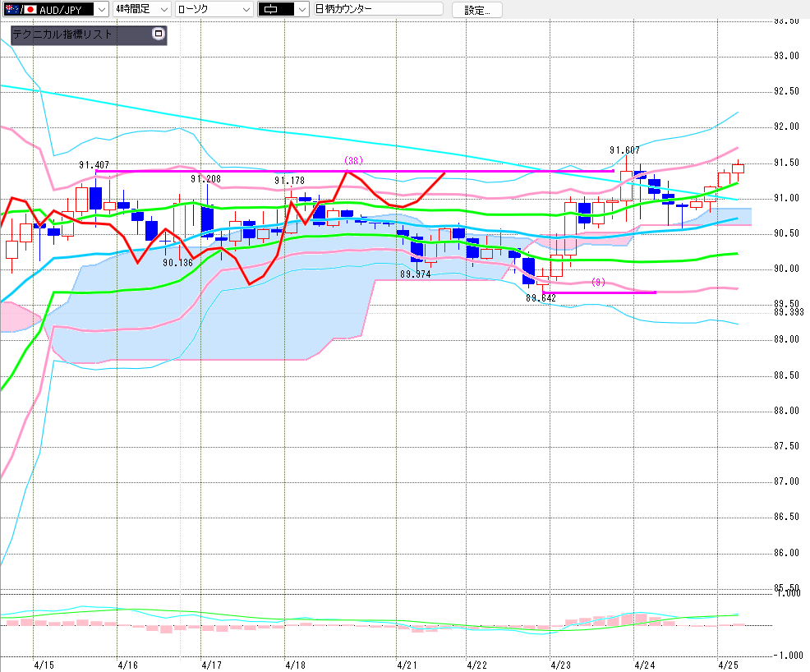Click the 4/21 date label
The width and height of the screenshot is (810, 672).
407,665
